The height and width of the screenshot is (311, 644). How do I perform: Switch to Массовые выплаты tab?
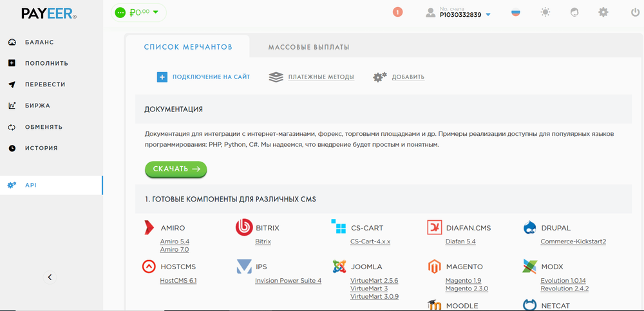[309, 47]
